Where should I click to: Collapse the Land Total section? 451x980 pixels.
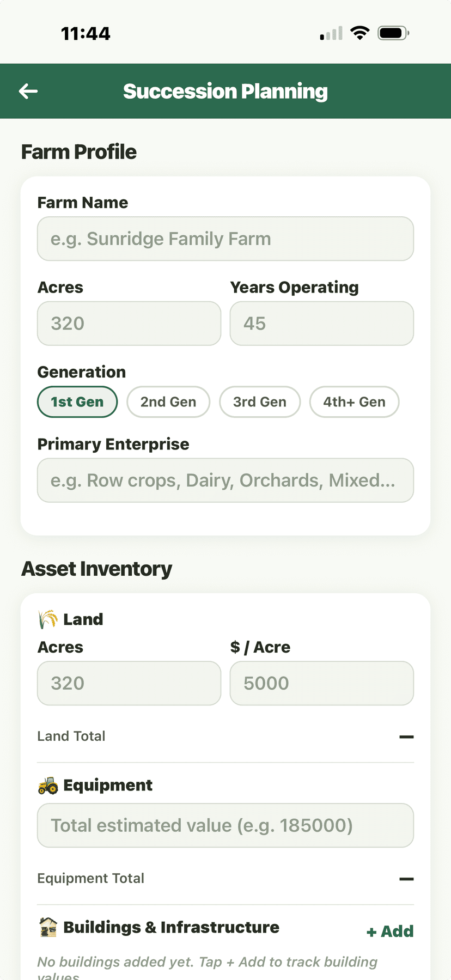406,736
